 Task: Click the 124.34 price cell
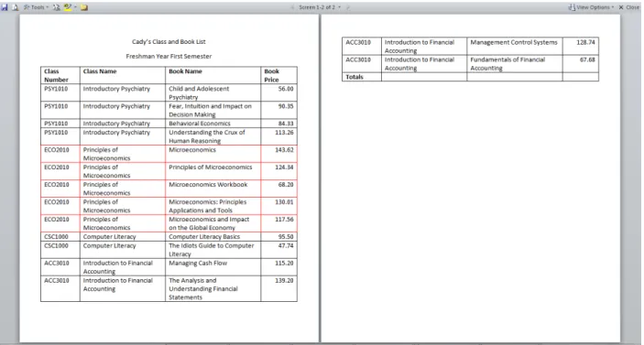point(278,171)
